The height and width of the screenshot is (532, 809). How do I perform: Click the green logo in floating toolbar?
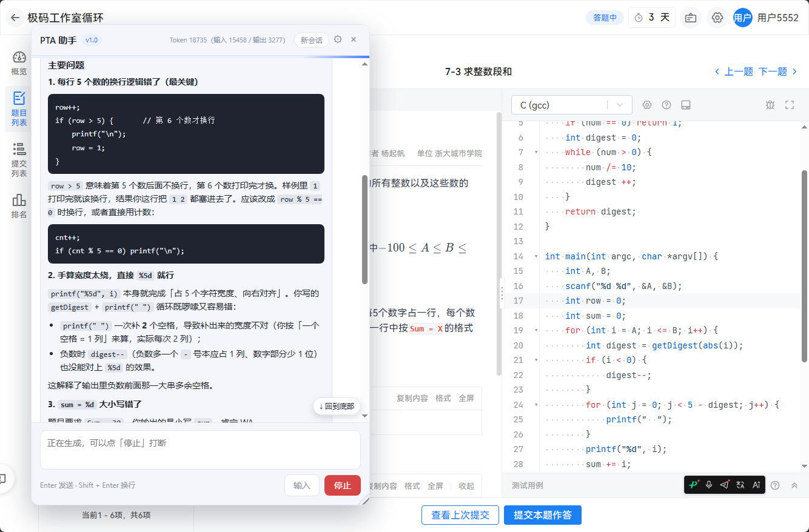tap(693, 485)
